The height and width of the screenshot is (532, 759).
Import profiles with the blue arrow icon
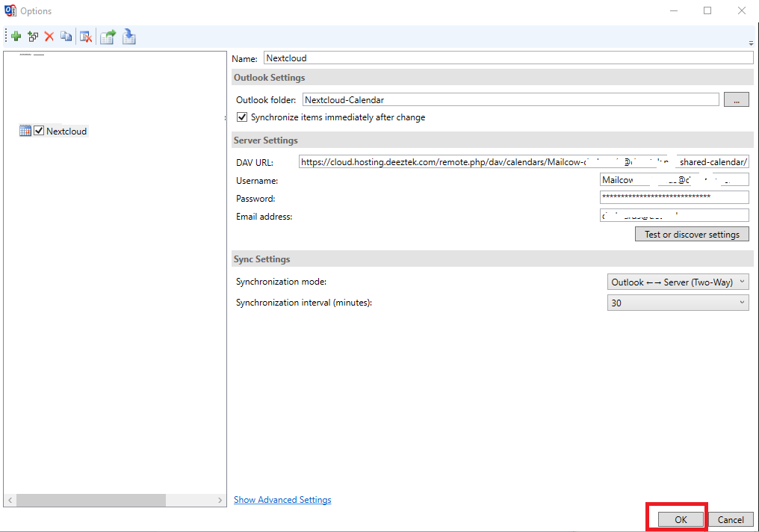(x=128, y=37)
